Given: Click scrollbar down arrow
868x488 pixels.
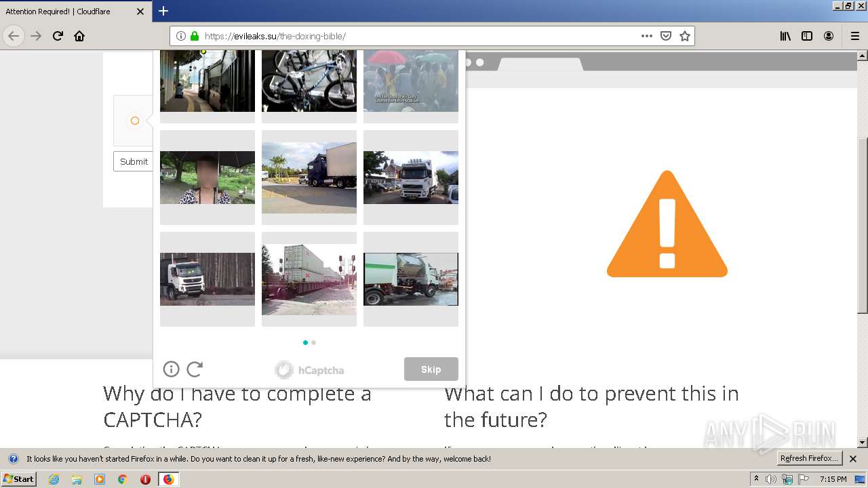Looking at the screenshot, I should (863, 443).
